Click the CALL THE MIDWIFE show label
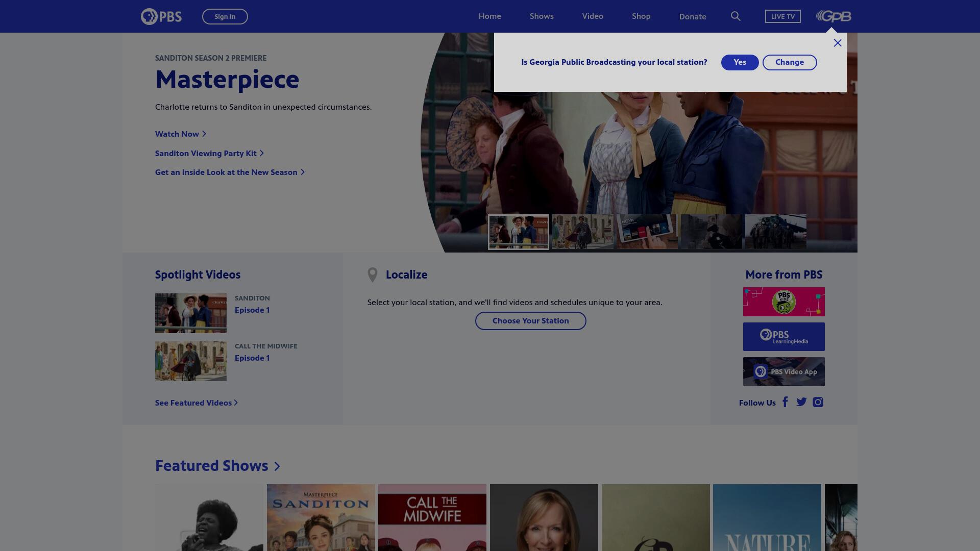Image resolution: width=980 pixels, height=551 pixels. click(x=266, y=346)
